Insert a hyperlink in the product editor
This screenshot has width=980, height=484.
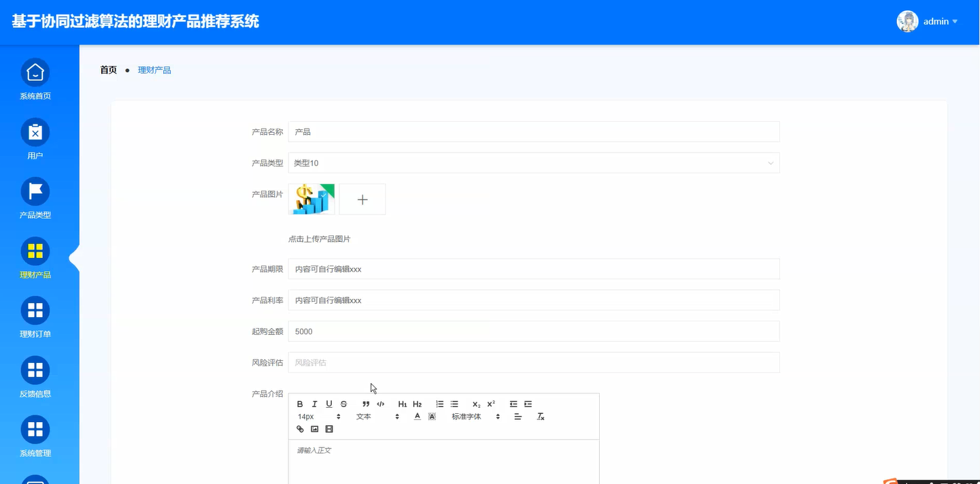point(300,429)
